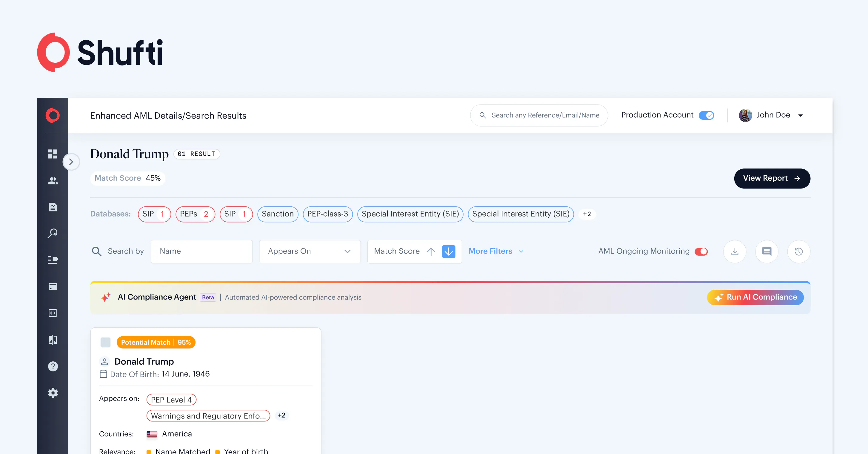868x454 pixels.
Task: Click the 01 RESULT badge
Action: click(x=196, y=154)
